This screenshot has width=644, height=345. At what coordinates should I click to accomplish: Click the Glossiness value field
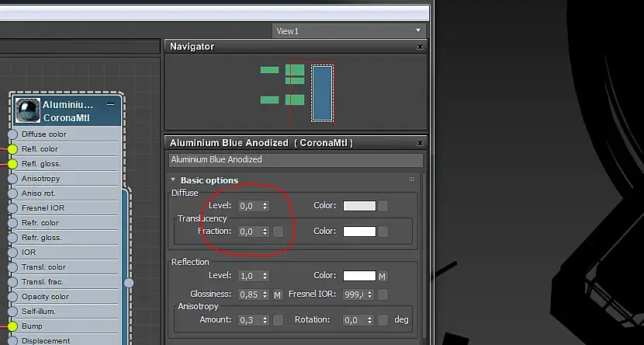click(249, 294)
